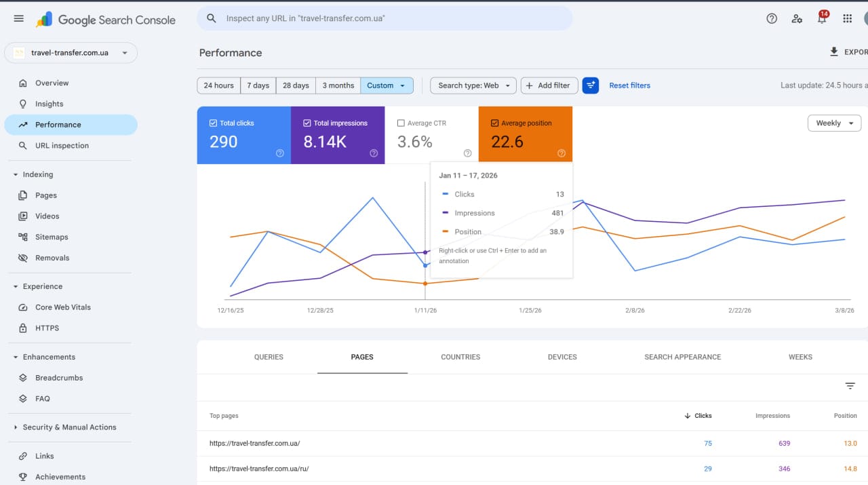Click the Export download icon
The image size is (868, 485).
pyautogui.click(x=834, y=52)
